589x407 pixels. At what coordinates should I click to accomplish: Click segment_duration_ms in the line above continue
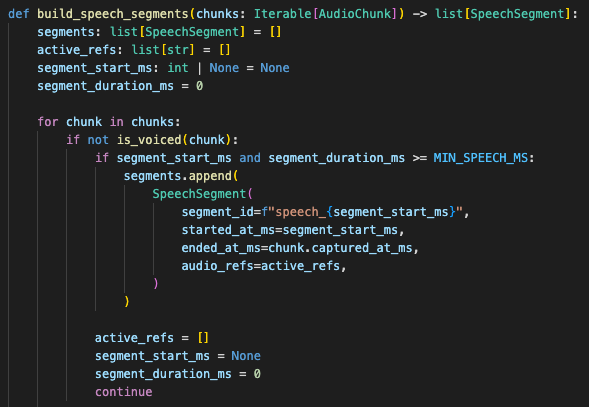(163, 374)
